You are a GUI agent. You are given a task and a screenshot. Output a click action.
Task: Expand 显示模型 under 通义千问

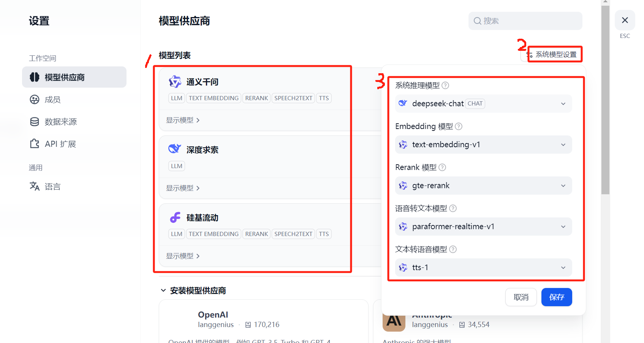point(183,120)
